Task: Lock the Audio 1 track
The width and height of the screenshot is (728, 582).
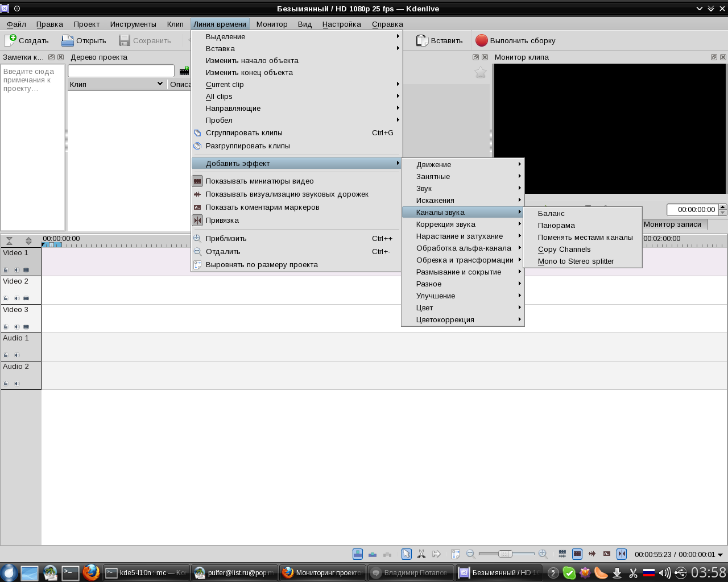Action: click(x=6, y=355)
